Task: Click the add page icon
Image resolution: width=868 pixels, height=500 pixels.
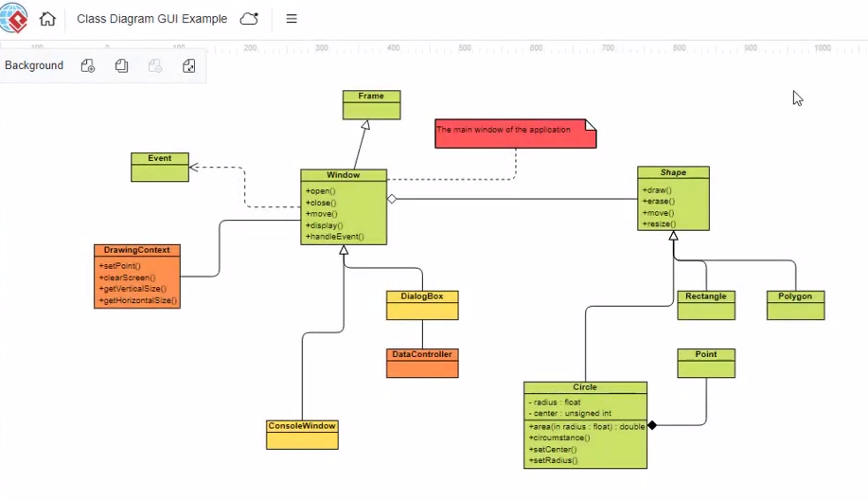Action: pos(88,65)
